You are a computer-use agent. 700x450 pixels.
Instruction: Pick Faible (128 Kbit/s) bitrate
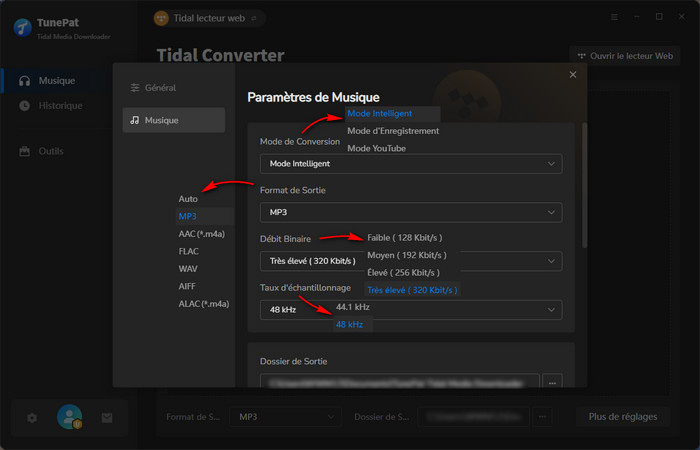point(404,238)
